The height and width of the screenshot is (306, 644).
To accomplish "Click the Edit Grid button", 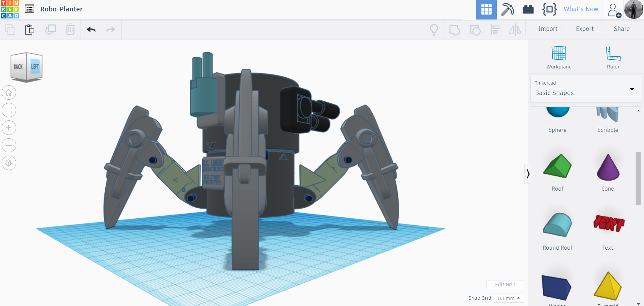I will [505, 285].
